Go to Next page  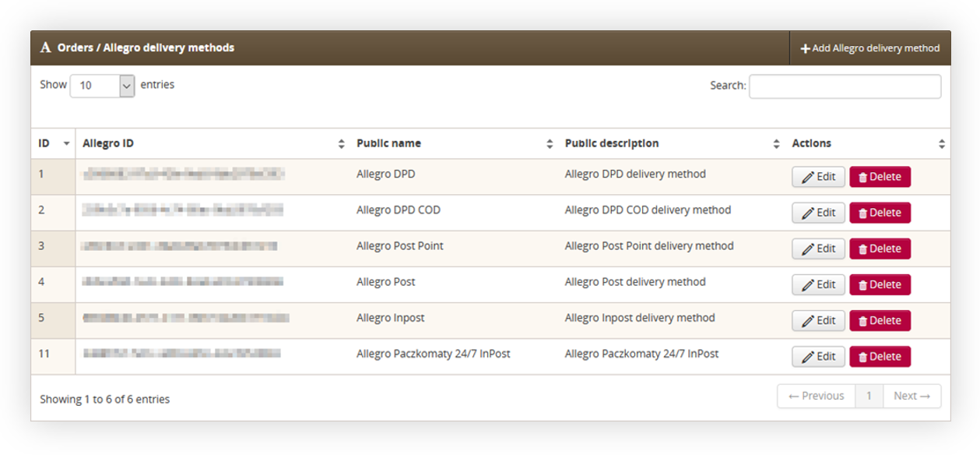pyautogui.click(x=912, y=396)
